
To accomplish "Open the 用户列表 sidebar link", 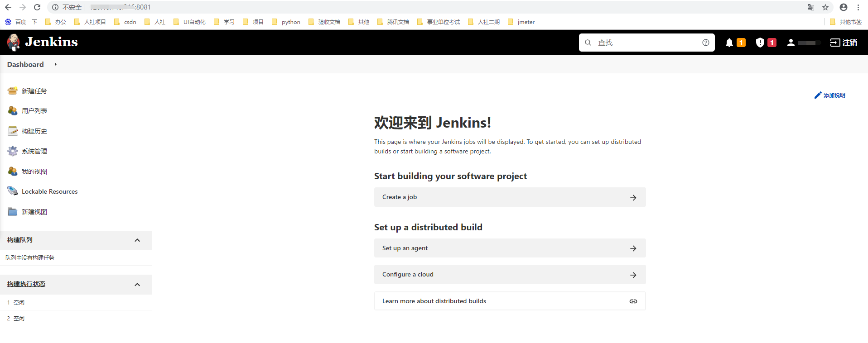I will tap(34, 111).
